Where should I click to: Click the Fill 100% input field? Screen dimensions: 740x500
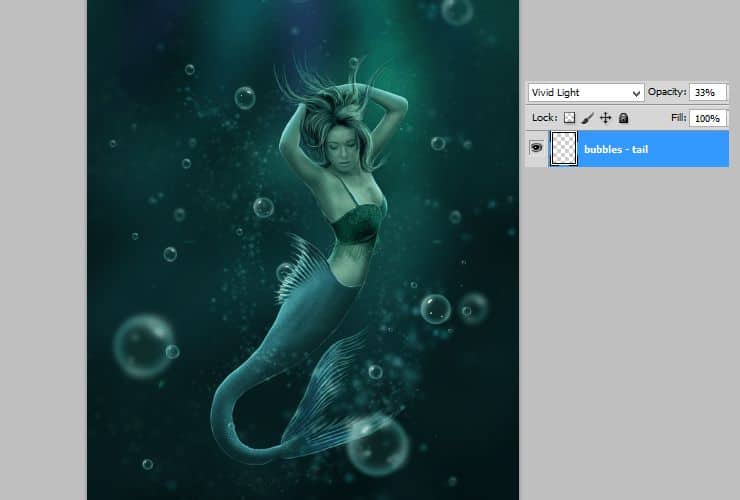708,118
